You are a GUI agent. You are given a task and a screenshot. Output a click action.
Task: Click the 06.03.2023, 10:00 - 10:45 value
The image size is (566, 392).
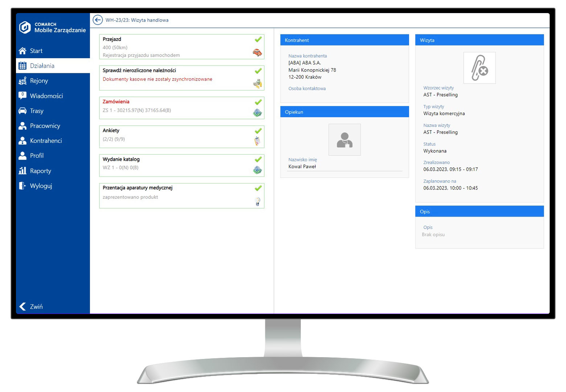pyautogui.click(x=451, y=188)
